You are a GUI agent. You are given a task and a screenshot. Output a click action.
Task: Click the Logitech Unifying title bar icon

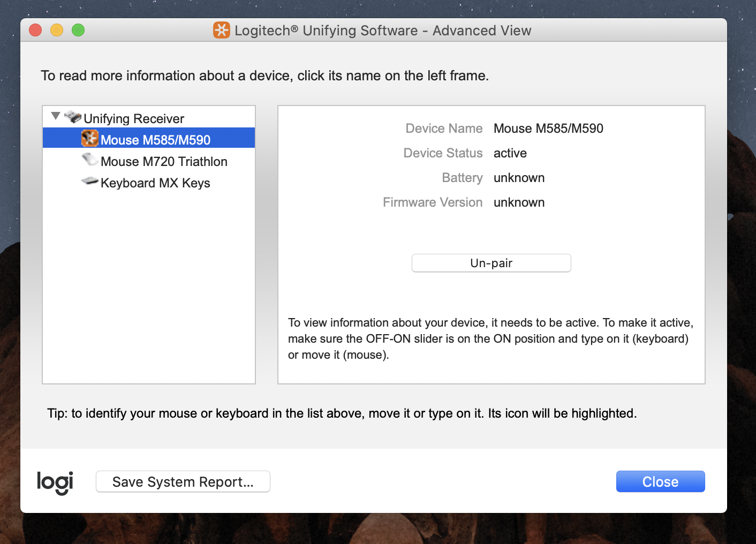[x=222, y=30]
